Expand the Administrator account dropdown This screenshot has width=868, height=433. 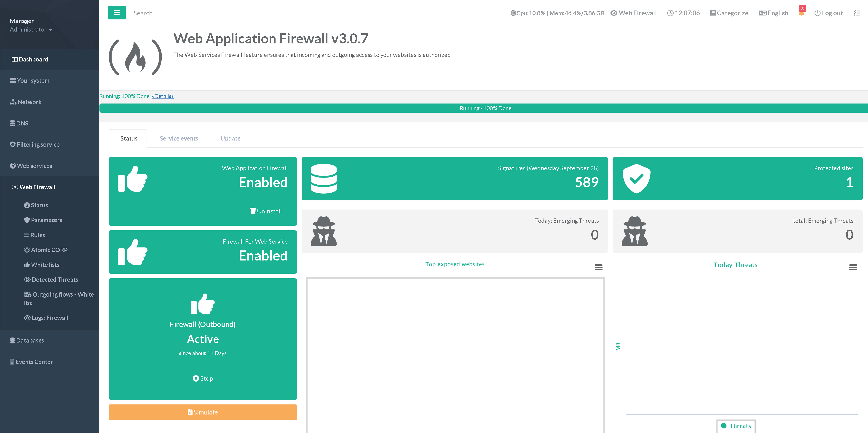click(x=31, y=30)
